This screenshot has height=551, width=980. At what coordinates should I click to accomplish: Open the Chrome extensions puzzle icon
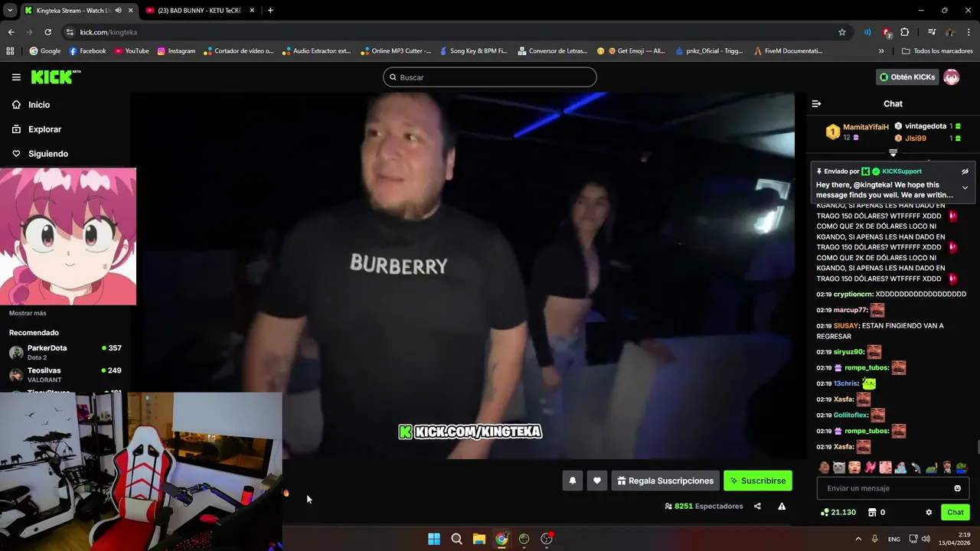pos(905,32)
